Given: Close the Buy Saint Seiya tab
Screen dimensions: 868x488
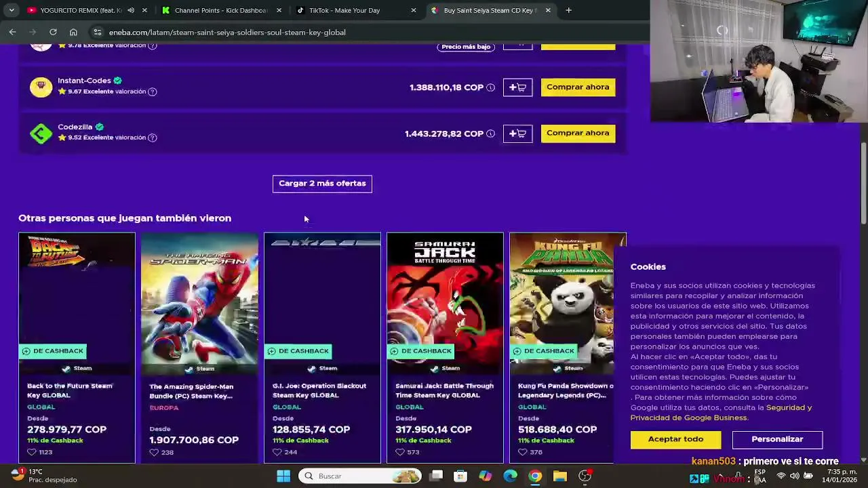Looking at the screenshot, I should pos(548,10).
